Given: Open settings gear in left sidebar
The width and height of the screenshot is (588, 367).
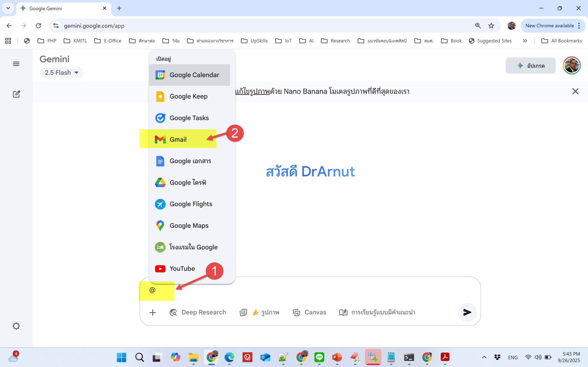Looking at the screenshot, I should [16, 326].
